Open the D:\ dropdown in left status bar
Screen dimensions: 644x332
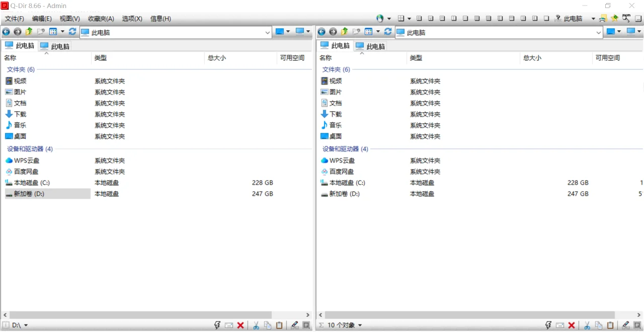coord(26,325)
